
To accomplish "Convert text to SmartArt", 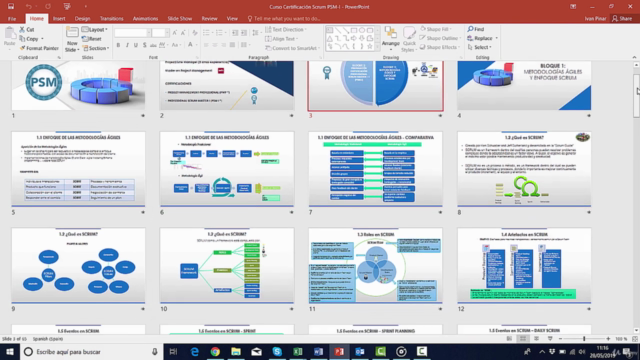I will click(292, 48).
